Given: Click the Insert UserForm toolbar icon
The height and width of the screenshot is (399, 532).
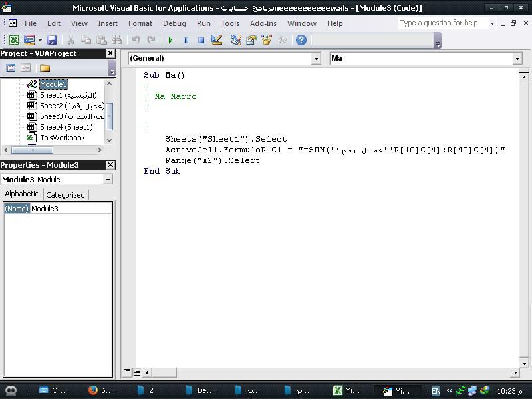Looking at the screenshot, I should pos(29,40).
